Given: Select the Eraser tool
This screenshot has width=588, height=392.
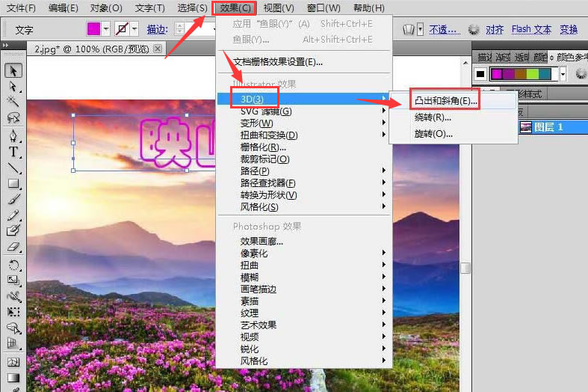Looking at the screenshot, I should (x=13, y=247).
